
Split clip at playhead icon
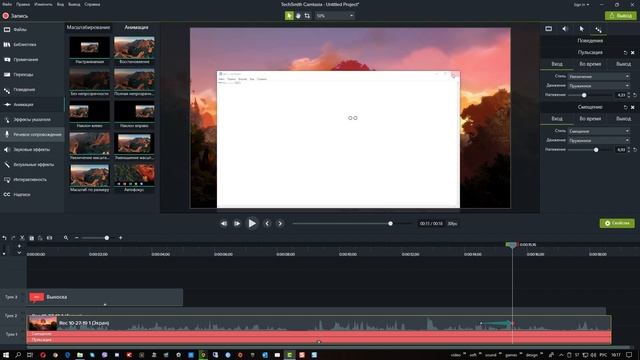pos(49,238)
